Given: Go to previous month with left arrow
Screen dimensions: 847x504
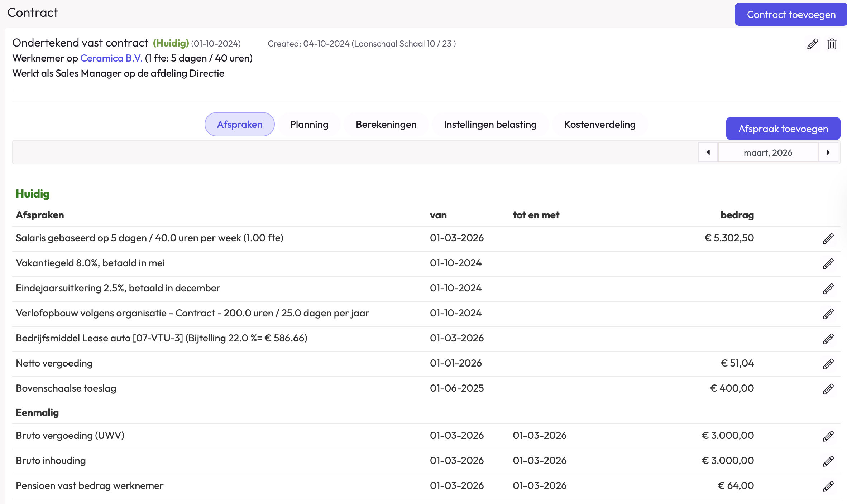Looking at the screenshot, I should [x=708, y=152].
